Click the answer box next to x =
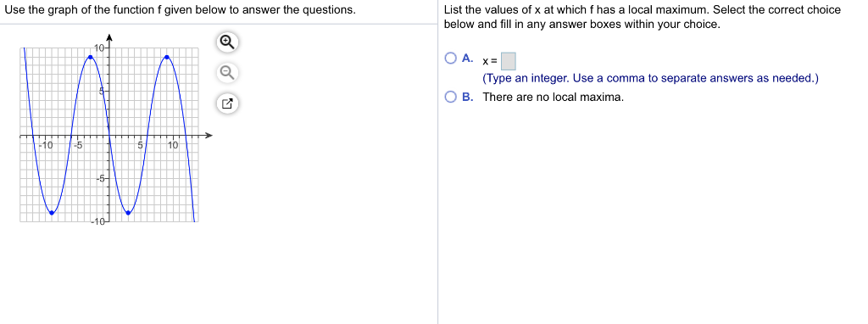This screenshot has width=868, height=324. pyautogui.click(x=509, y=60)
